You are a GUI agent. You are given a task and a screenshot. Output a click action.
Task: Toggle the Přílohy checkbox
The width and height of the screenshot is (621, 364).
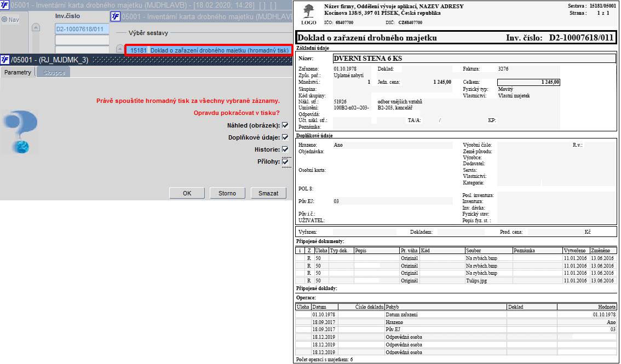pyautogui.click(x=285, y=161)
